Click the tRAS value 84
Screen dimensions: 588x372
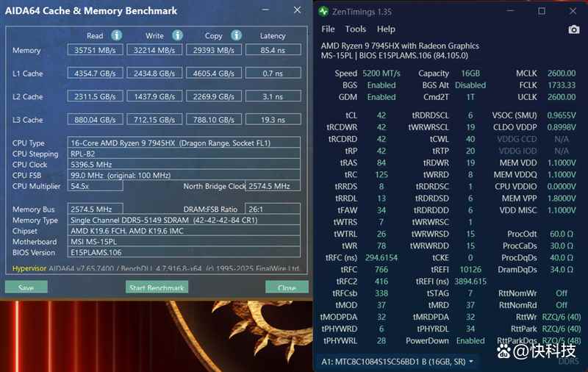point(381,162)
